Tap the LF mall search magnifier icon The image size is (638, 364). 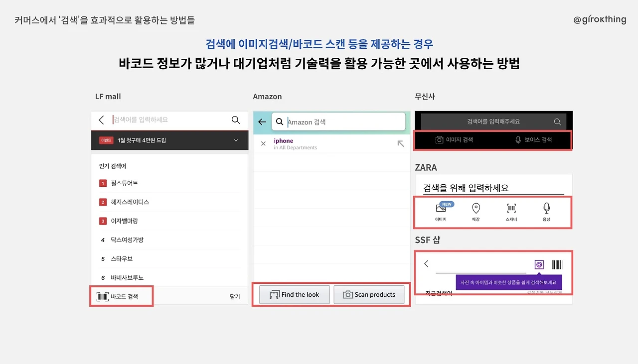236,120
